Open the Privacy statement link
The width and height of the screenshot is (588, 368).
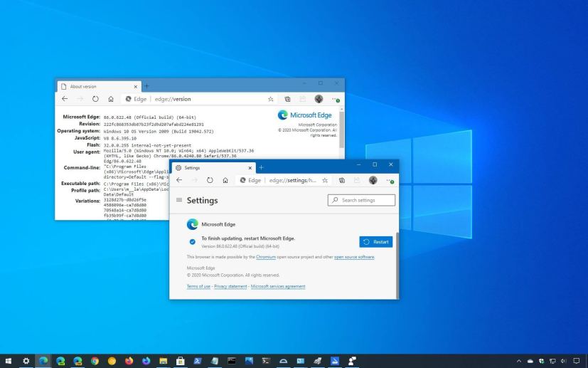230,286
